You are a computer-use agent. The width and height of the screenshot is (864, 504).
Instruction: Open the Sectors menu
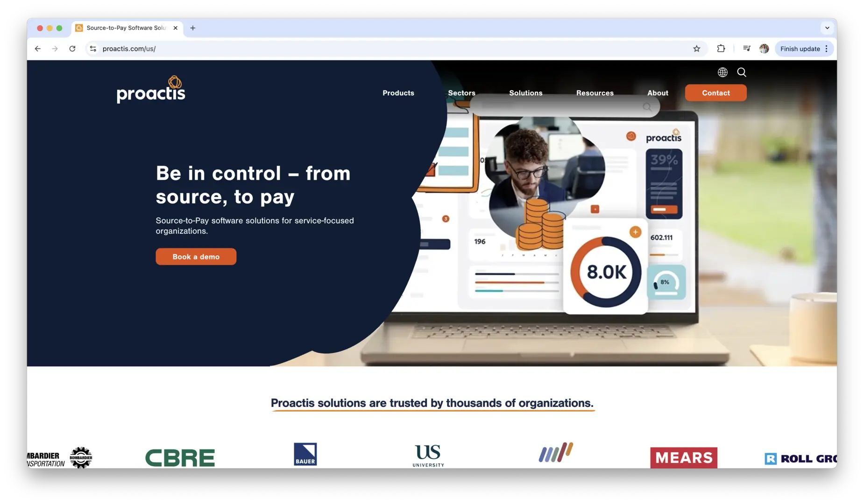tap(461, 93)
